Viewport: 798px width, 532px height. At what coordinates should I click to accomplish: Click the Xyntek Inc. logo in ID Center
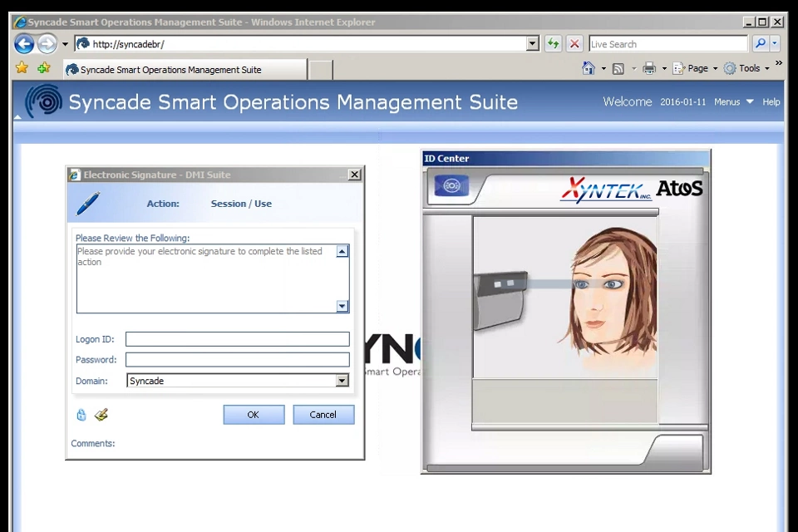(606, 190)
